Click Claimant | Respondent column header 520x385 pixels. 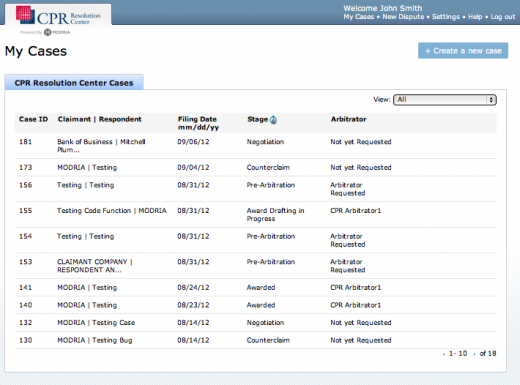[100, 119]
